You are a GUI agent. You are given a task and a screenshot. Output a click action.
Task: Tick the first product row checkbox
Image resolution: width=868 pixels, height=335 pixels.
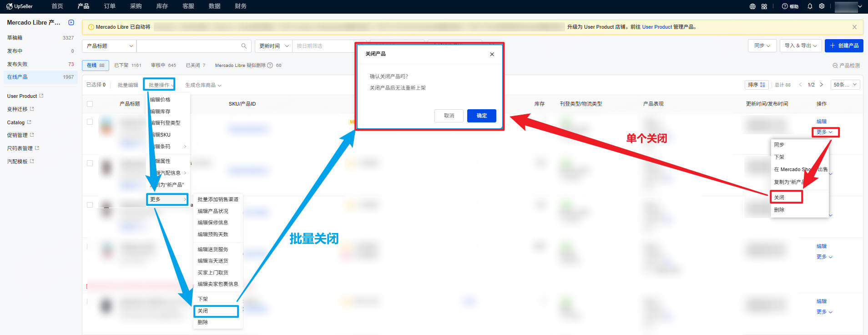90,122
